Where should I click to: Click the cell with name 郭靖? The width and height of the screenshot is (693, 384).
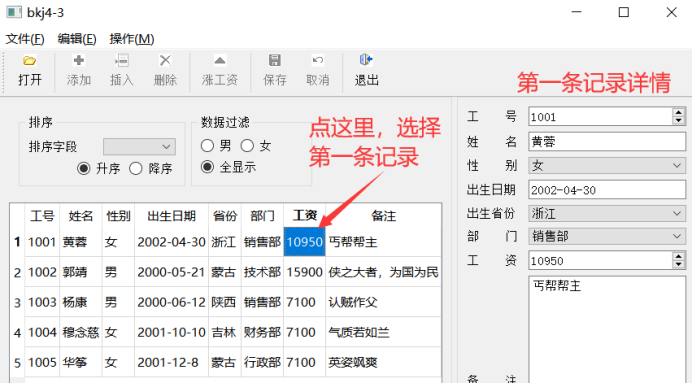pos(80,272)
